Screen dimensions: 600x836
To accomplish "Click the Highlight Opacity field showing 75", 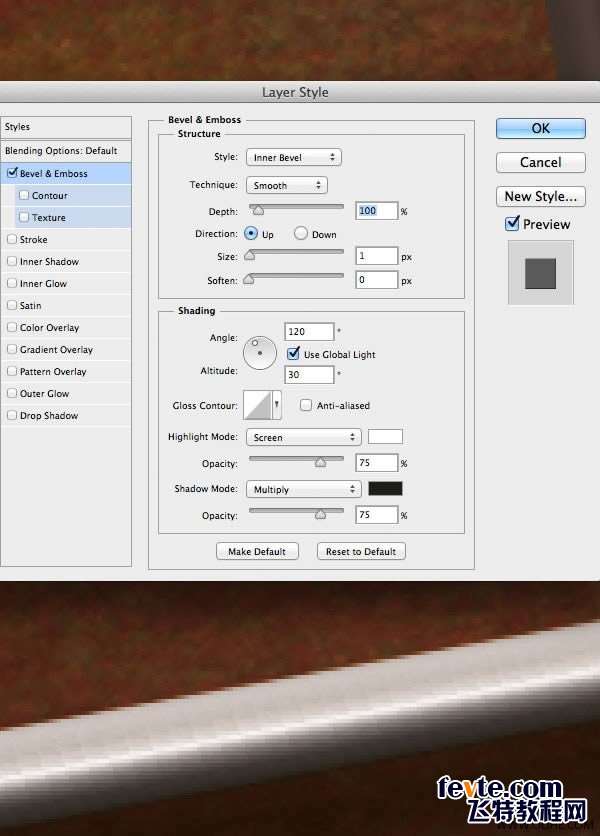I will (377, 462).
